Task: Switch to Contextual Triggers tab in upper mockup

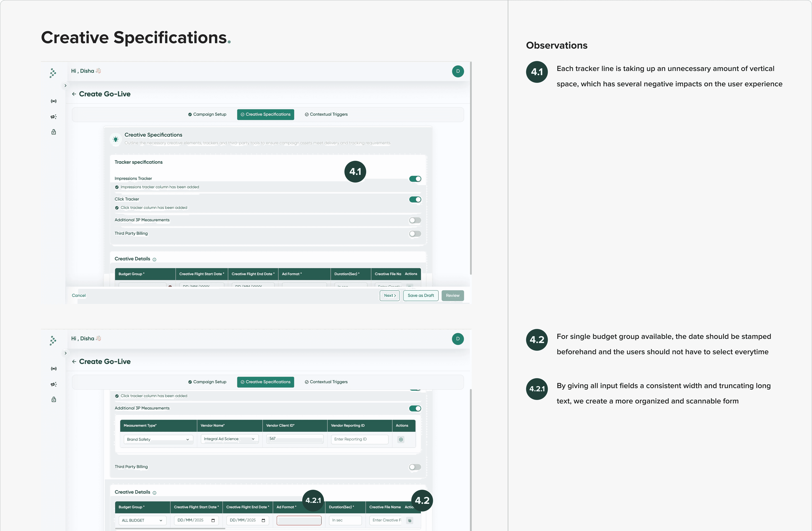Action: point(326,114)
